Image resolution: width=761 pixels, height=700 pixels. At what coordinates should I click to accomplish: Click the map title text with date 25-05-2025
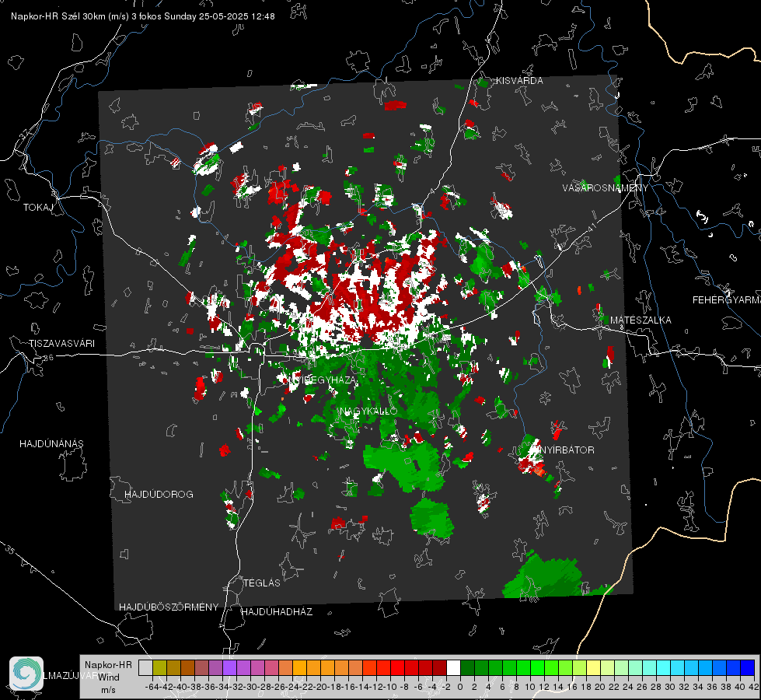pyautogui.click(x=143, y=16)
